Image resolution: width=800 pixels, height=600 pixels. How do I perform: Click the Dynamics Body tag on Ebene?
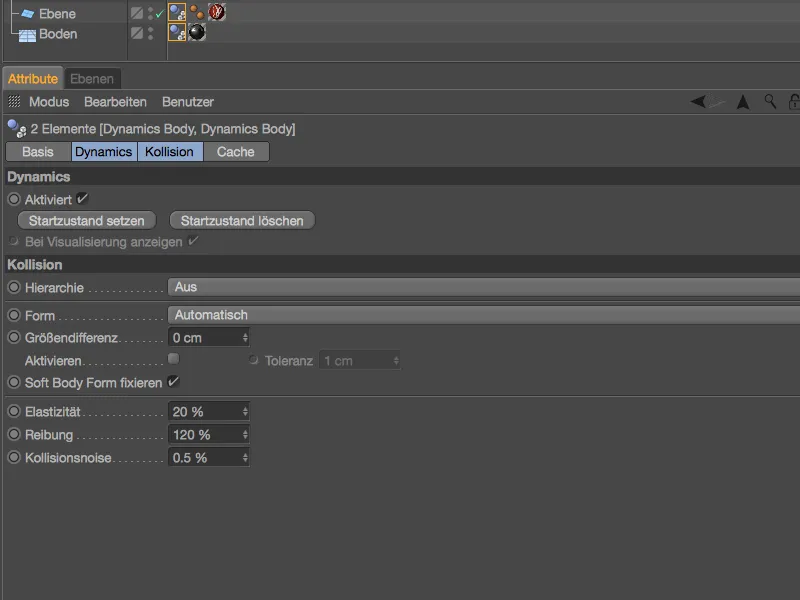click(177, 12)
